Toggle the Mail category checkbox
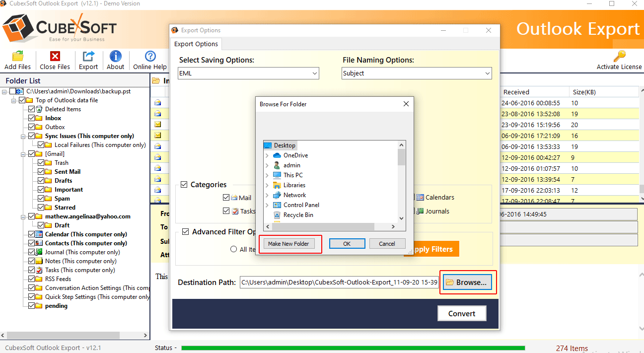Screen dimensions: 644x353 coord(226,198)
